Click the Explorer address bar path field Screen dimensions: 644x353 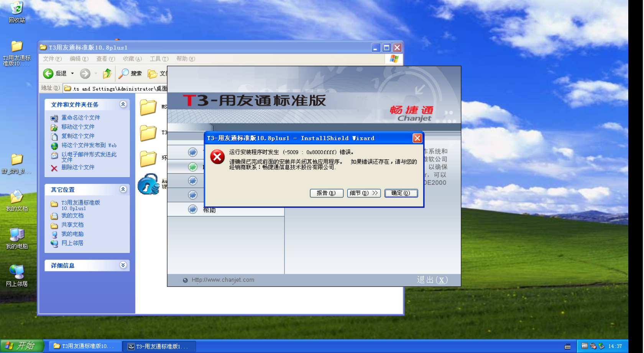pyautogui.click(x=115, y=88)
